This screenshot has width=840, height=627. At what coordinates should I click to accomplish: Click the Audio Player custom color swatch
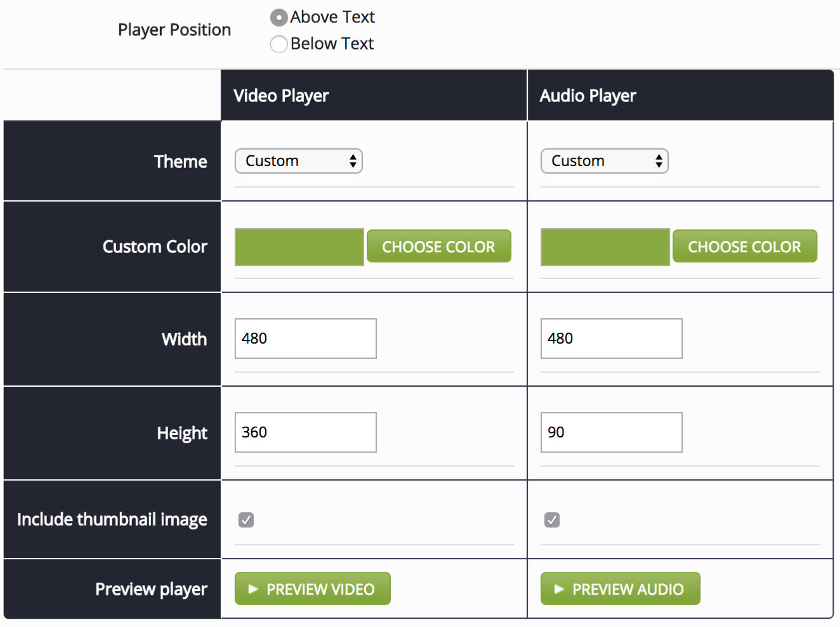click(605, 247)
